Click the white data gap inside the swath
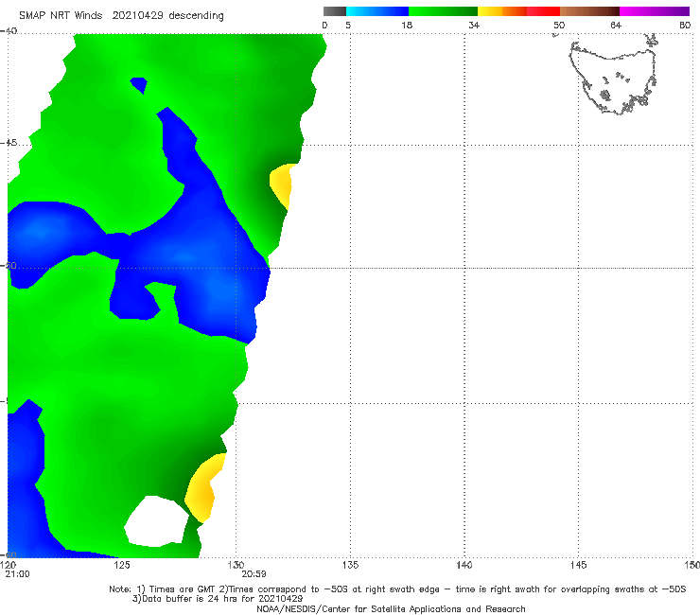This screenshot has height=615, width=700. point(156,521)
